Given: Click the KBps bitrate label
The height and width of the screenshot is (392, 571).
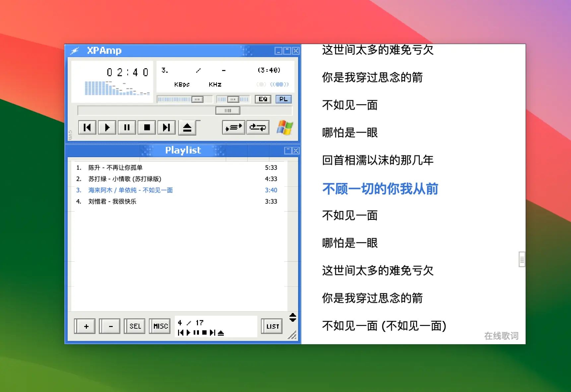Looking at the screenshot, I should click(x=182, y=85).
